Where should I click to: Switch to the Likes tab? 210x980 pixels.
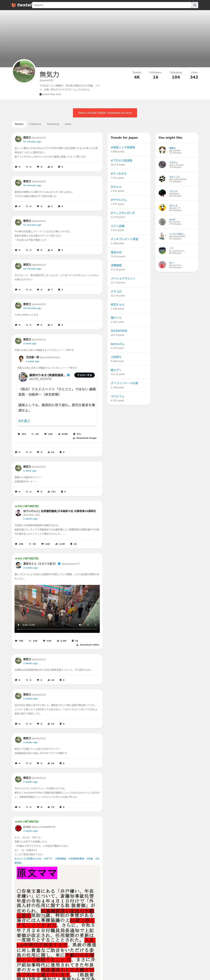pos(68,124)
